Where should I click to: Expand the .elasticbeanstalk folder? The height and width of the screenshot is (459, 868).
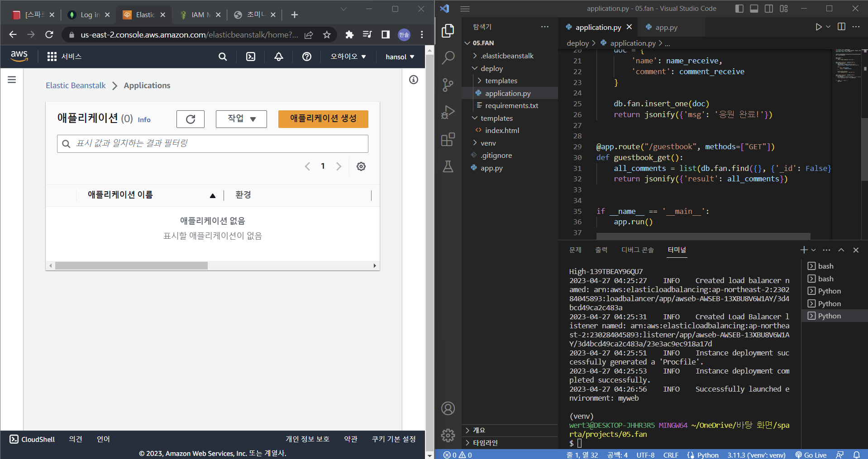click(507, 56)
